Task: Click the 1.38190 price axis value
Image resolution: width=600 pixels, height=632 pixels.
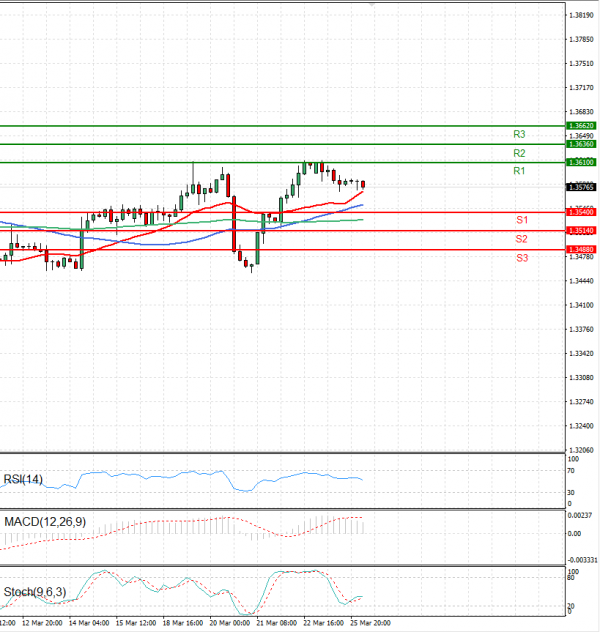Action: click(581, 15)
